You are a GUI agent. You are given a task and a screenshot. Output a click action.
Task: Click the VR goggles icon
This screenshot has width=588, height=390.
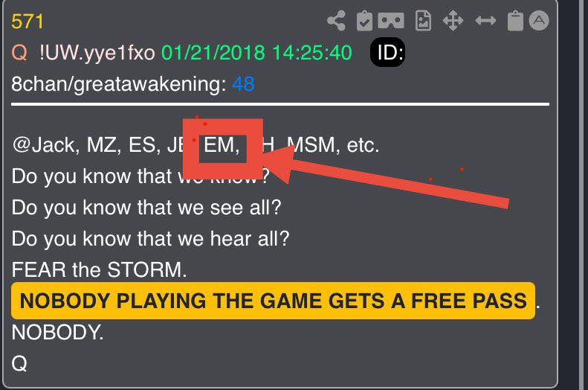391,21
